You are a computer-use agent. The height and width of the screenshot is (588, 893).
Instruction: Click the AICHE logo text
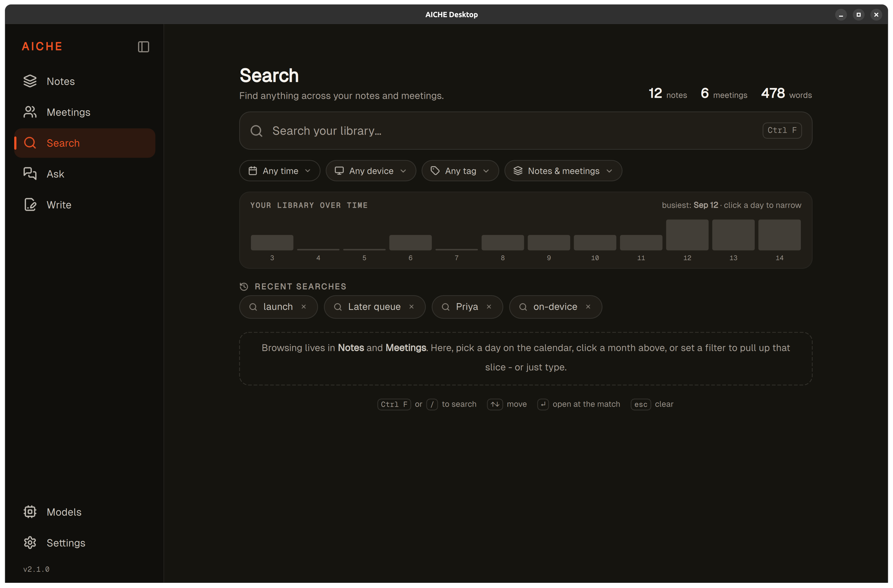pos(42,47)
